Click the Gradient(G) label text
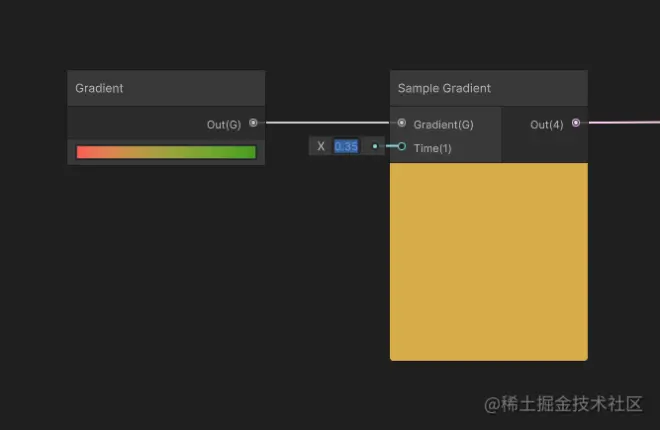The image size is (660, 430). tap(443, 125)
